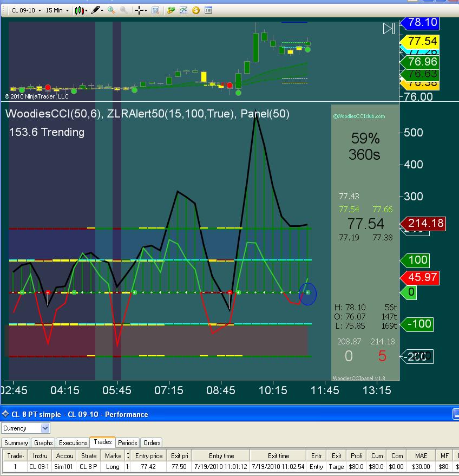Click the red dot marker above the 08:45 candle
Viewport: 459px width, 476px height.
(x=229, y=86)
